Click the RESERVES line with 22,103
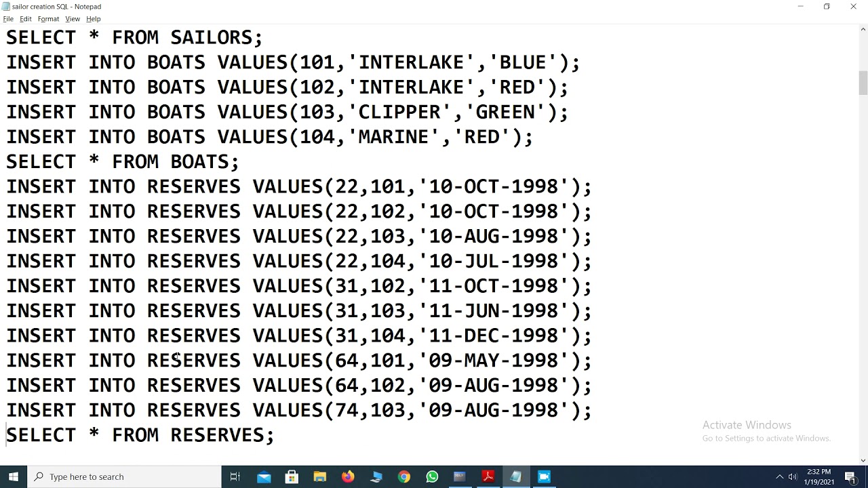868x488 pixels. click(x=299, y=237)
